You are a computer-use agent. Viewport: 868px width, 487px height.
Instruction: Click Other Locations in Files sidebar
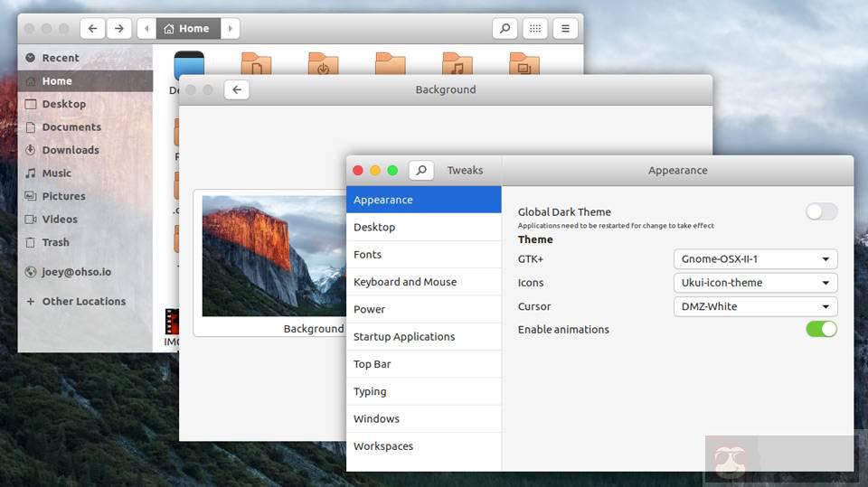tap(85, 301)
